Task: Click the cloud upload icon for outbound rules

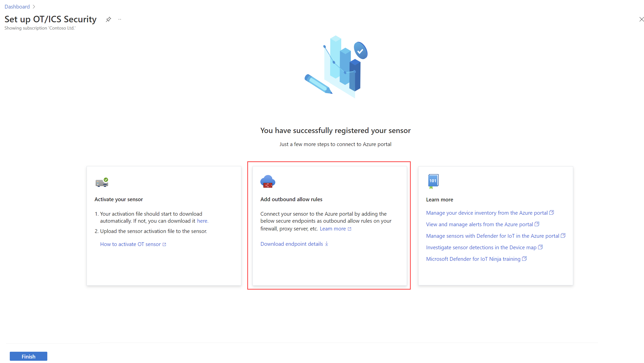Action: pos(268,182)
